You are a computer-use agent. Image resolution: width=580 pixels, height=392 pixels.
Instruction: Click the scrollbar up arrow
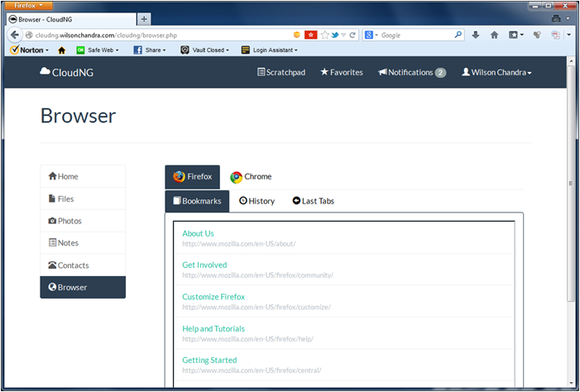point(570,61)
